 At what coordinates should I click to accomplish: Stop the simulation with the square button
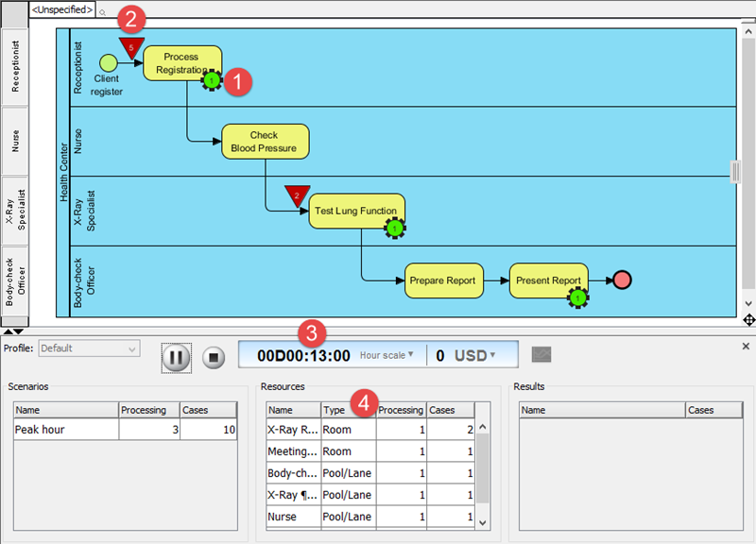(x=214, y=358)
